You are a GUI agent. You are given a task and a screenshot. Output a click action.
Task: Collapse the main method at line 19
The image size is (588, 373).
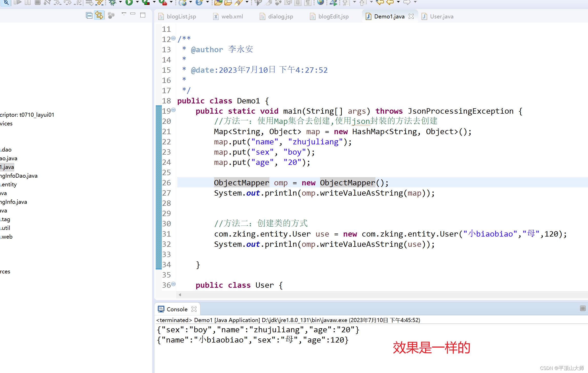coord(173,110)
